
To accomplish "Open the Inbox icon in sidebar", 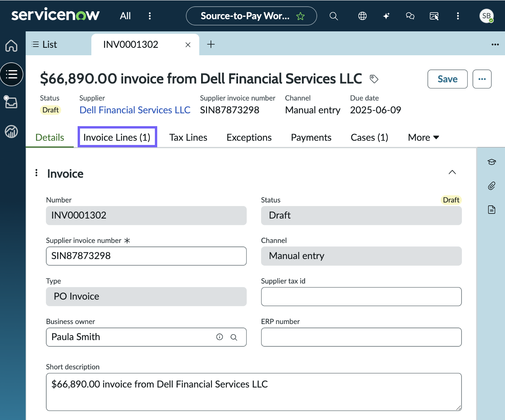I will point(11,102).
